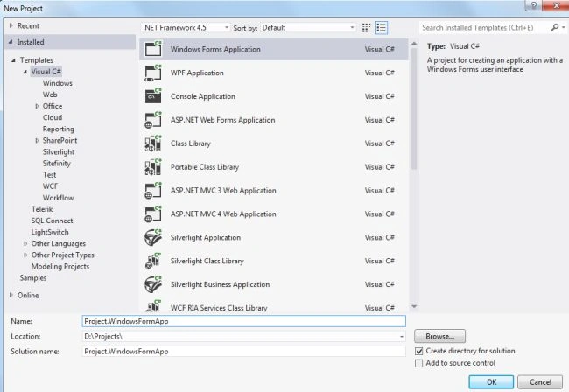
Task: Click the Class Library template icon
Action: click(x=153, y=143)
